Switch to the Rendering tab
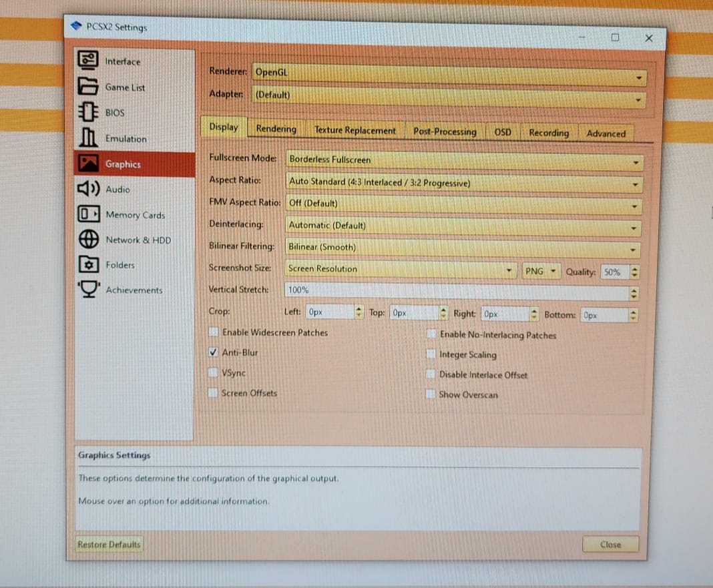 (x=276, y=129)
